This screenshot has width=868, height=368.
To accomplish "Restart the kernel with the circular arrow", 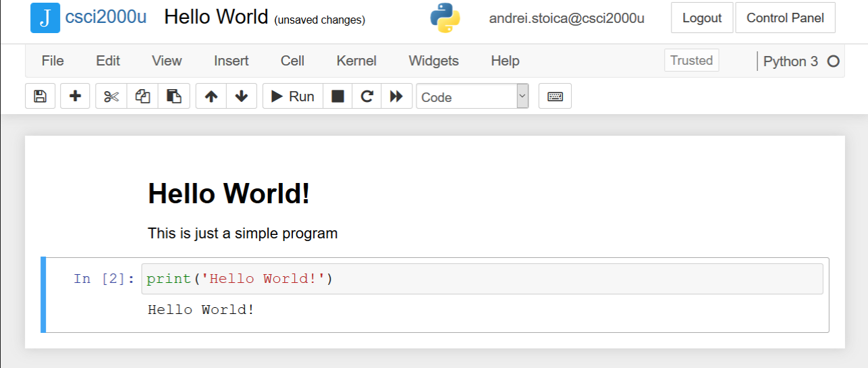I will click(367, 97).
